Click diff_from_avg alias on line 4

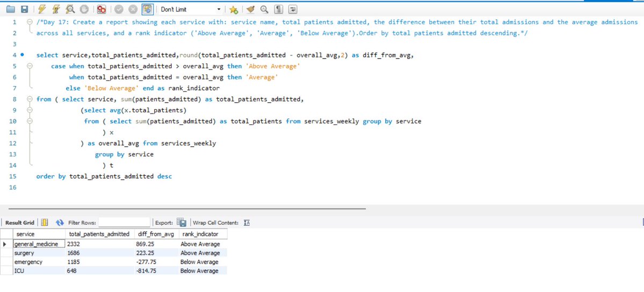[x=386, y=55]
